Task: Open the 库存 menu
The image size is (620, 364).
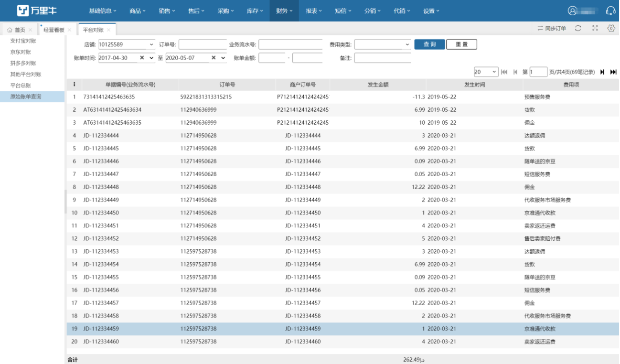Action: coord(255,11)
